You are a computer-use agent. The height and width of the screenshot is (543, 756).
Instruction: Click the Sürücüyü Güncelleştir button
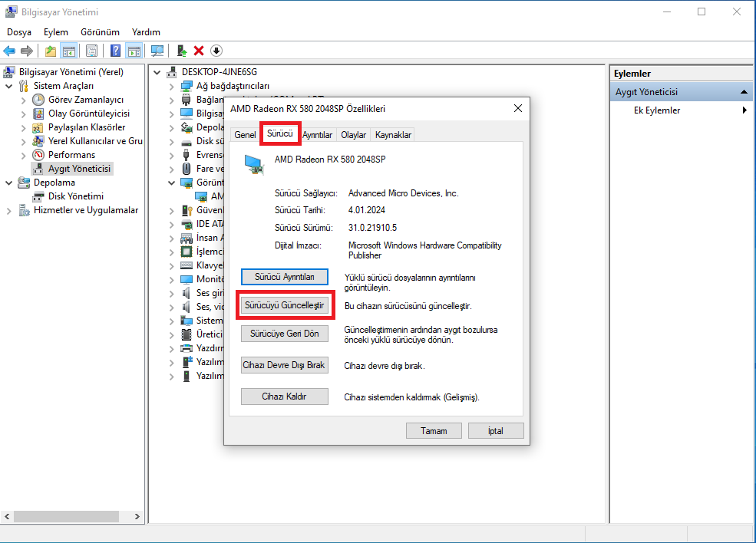point(285,305)
